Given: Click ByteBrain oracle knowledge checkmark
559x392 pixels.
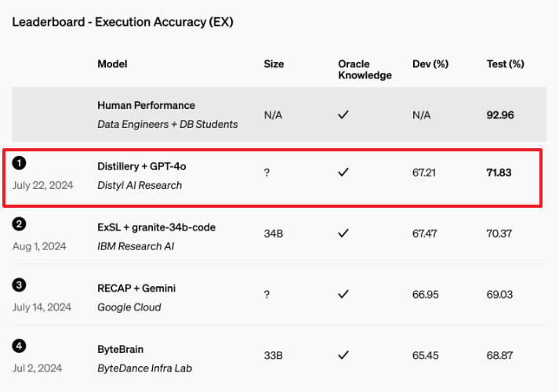Looking at the screenshot, I should coord(343,355).
